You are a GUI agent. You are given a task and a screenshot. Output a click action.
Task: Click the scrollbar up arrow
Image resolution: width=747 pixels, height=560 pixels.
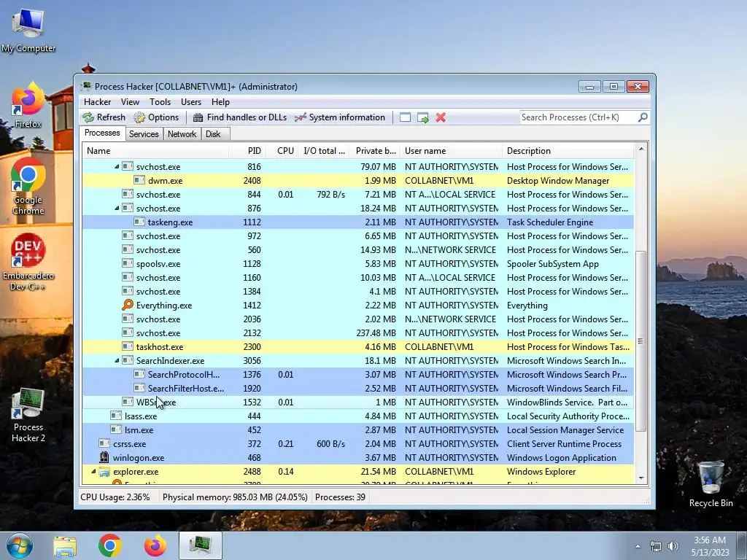[640, 149]
